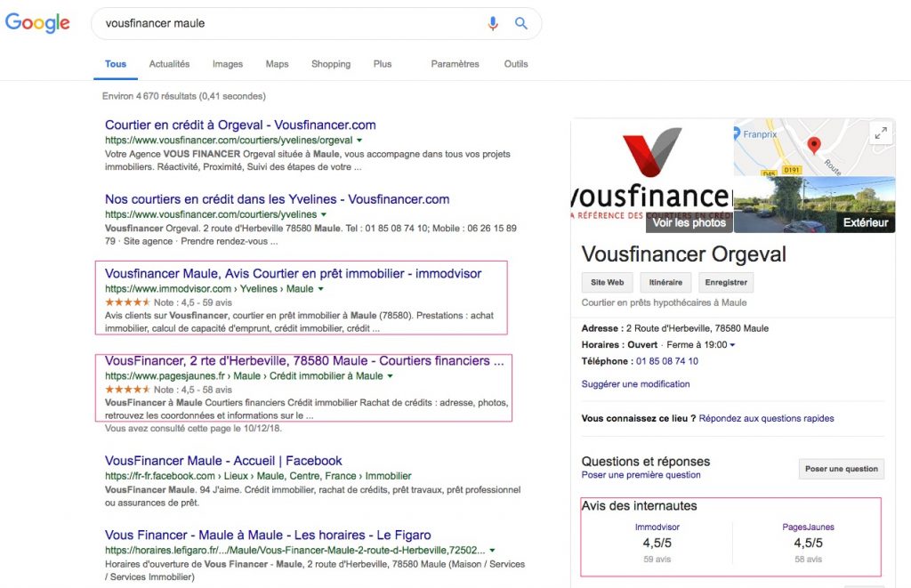
Task: Open the Courtier en crédit à Orgeval result
Action: (240, 125)
